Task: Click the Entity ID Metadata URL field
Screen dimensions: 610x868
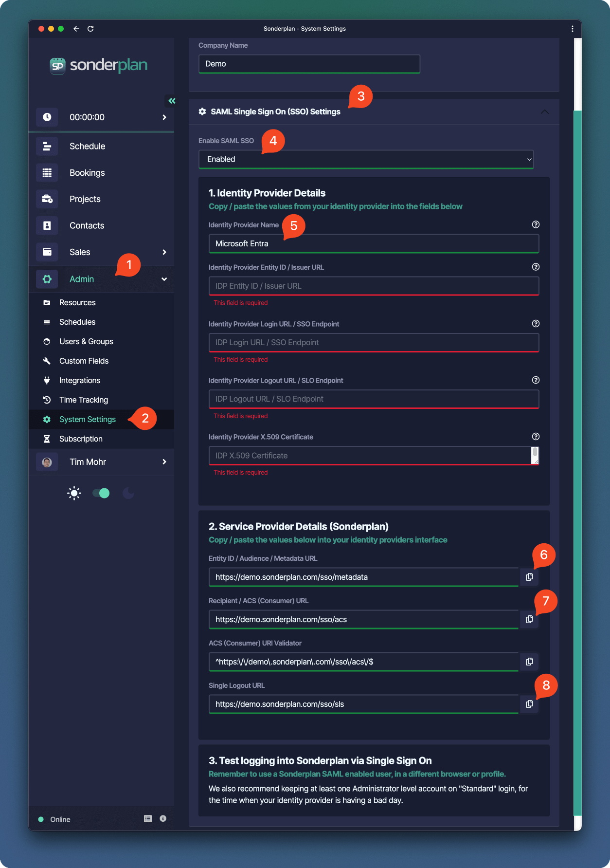Action: [364, 577]
